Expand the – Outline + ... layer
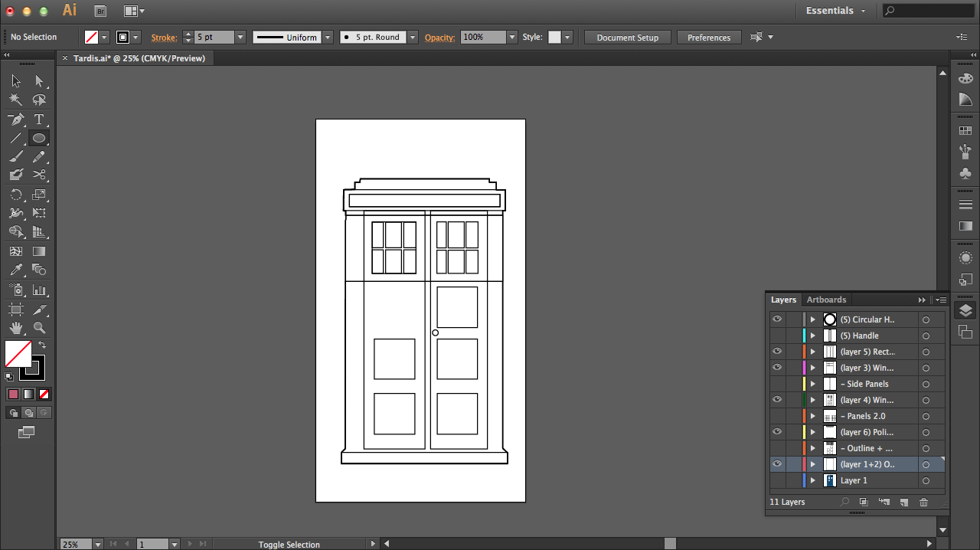Image resolution: width=980 pixels, height=550 pixels. (813, 448)
